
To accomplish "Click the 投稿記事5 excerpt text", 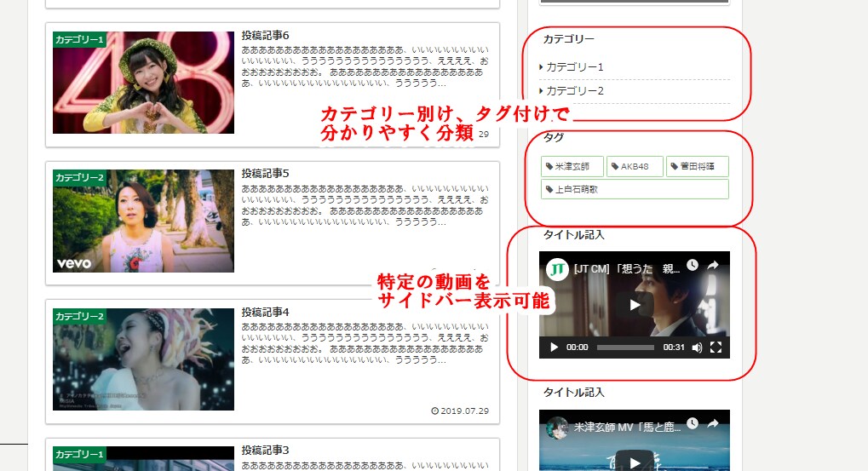I will click(x=365, y=205).
